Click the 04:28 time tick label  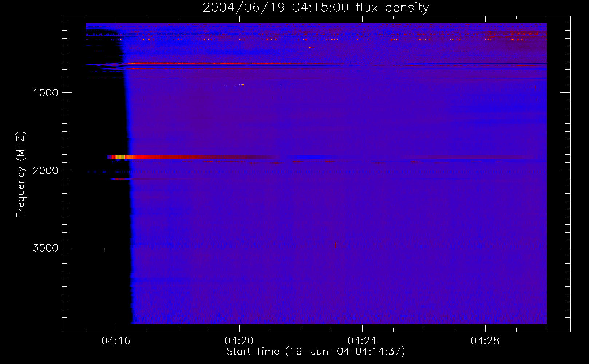point(485,341)
